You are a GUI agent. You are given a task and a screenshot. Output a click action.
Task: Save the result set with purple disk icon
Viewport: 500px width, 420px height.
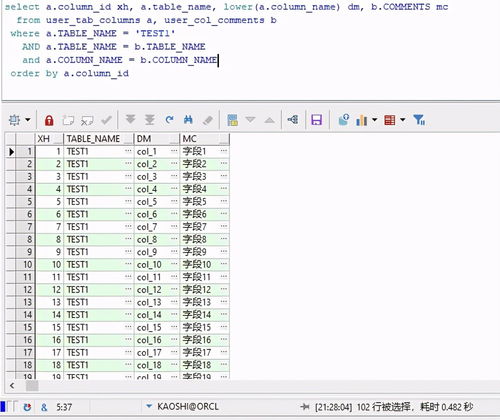click(316, 120)
